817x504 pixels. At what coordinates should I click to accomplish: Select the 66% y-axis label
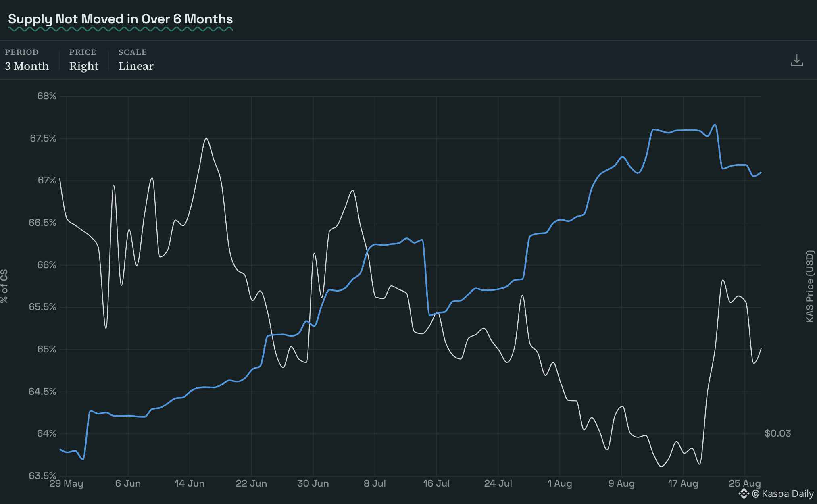coord(47,265)
